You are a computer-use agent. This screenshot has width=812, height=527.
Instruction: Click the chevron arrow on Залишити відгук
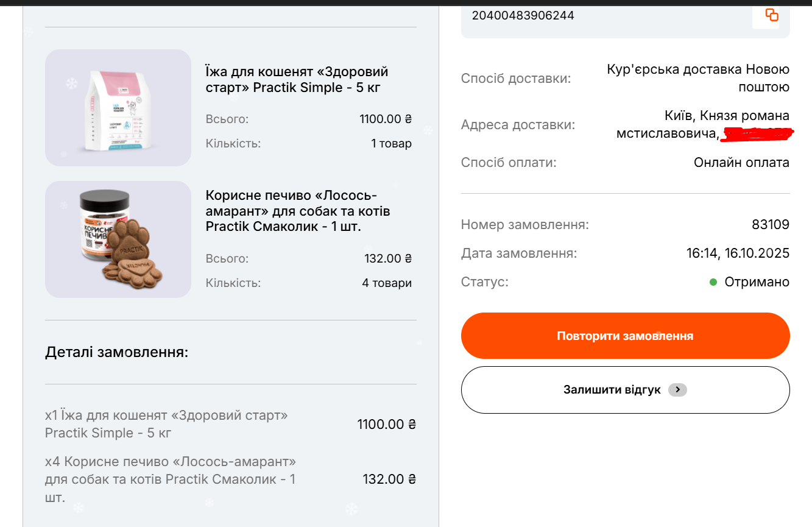pyautogui.click(x=677, y=390)
